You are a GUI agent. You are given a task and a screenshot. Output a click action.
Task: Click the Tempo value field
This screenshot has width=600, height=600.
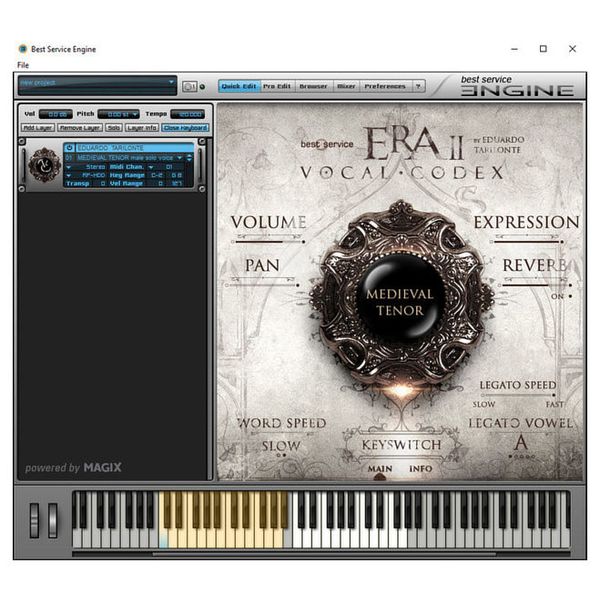[188, 114]
